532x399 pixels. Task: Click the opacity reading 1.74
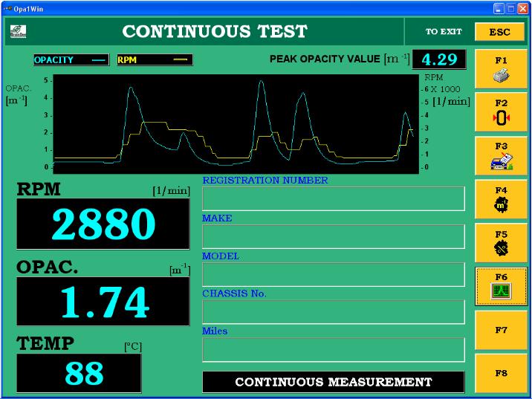(x=103, y=302)
